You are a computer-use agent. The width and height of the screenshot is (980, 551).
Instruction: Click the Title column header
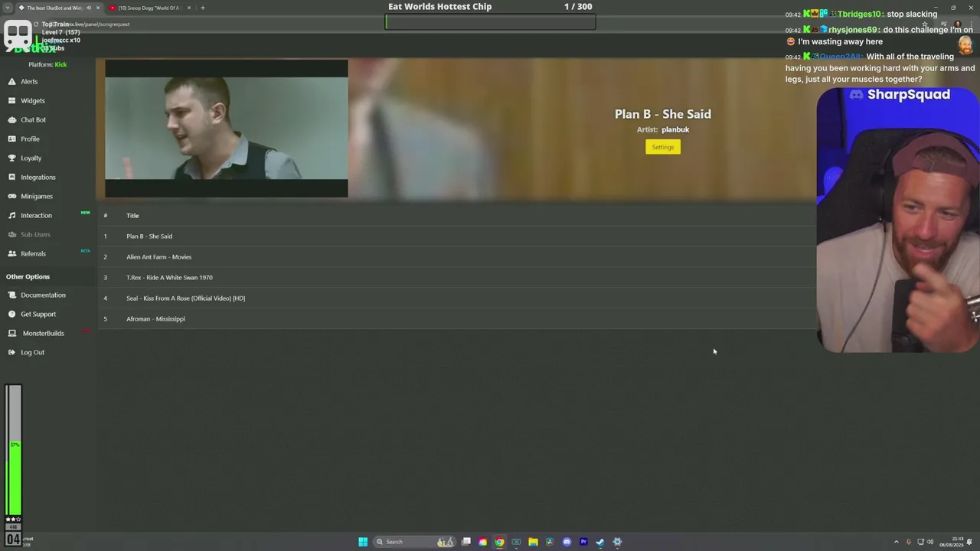(132, 215)
